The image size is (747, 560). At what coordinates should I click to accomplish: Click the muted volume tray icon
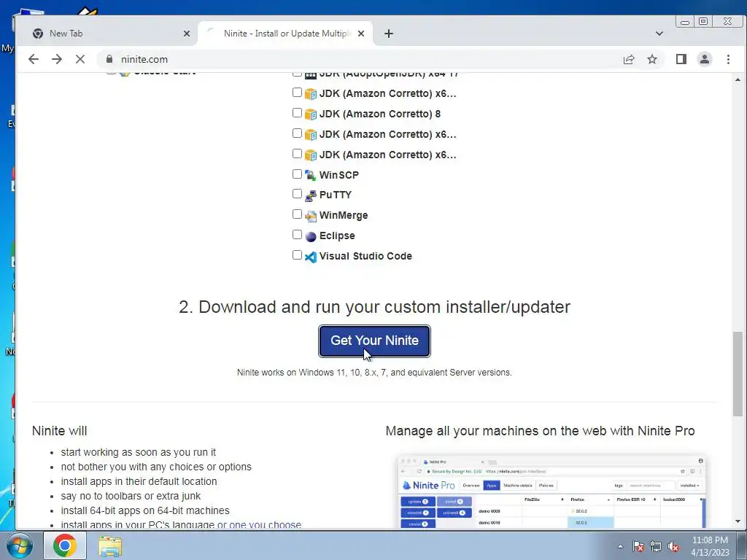pos(673,546)
